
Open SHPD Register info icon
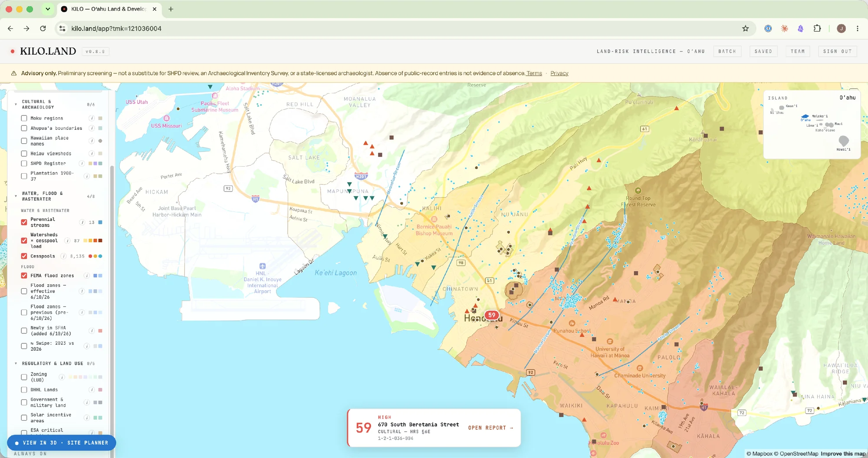(82, 163)
